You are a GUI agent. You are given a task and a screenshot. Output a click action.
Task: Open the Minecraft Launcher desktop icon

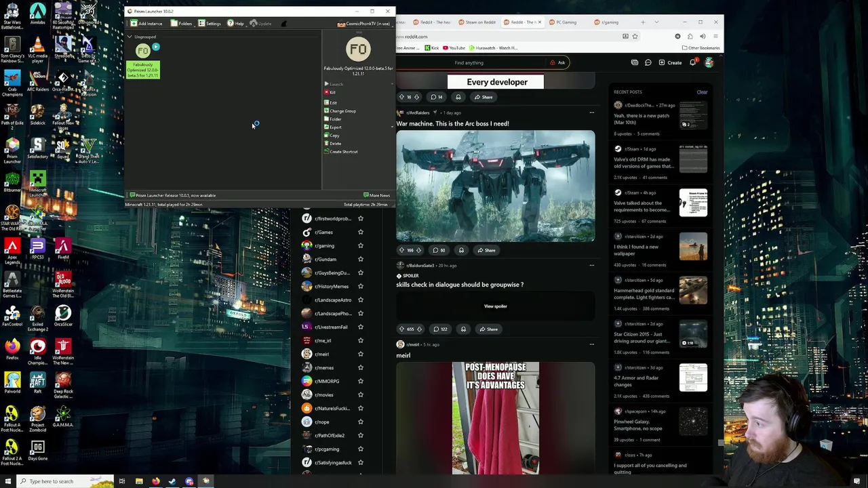[37, 184]
